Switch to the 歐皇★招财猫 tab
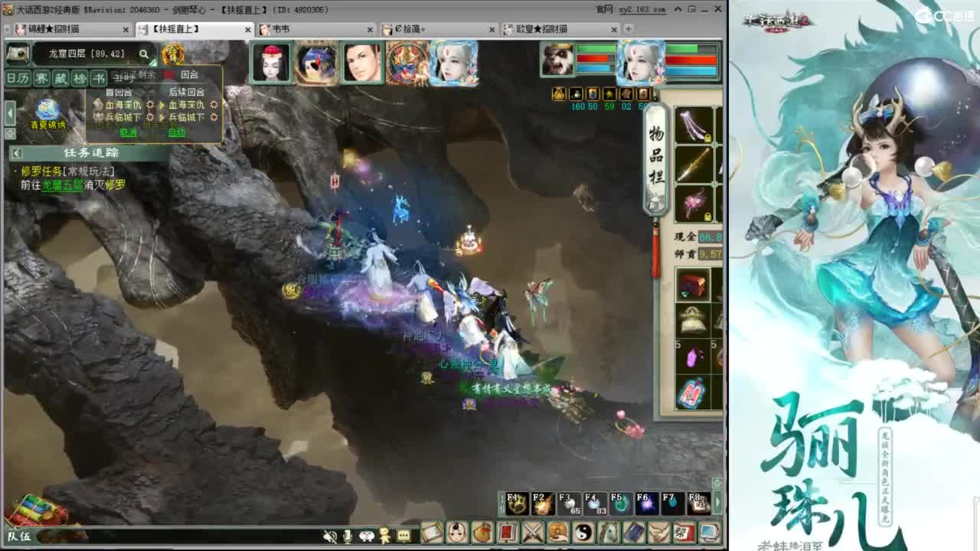Viewport: 980px width, 551px height. tap(560, 29)
